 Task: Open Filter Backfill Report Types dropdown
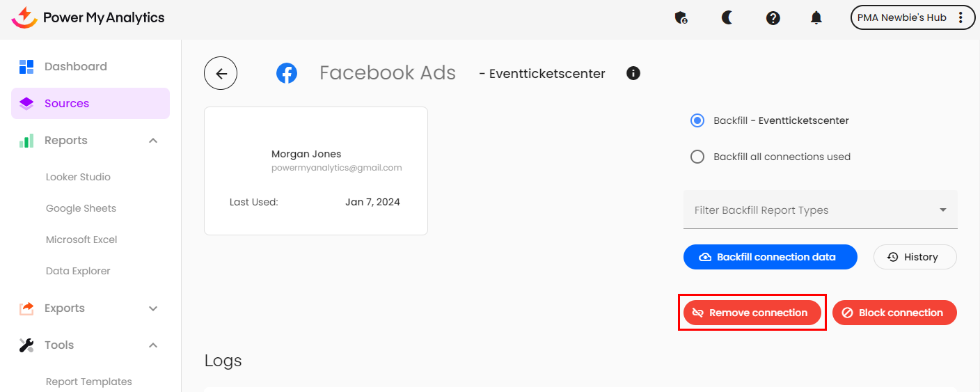pyautogui.click(x=820, y=210)
